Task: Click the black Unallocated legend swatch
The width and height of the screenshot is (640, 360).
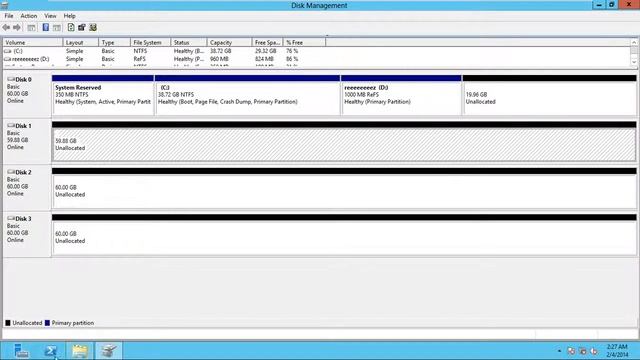Action: tap(8, 323)
